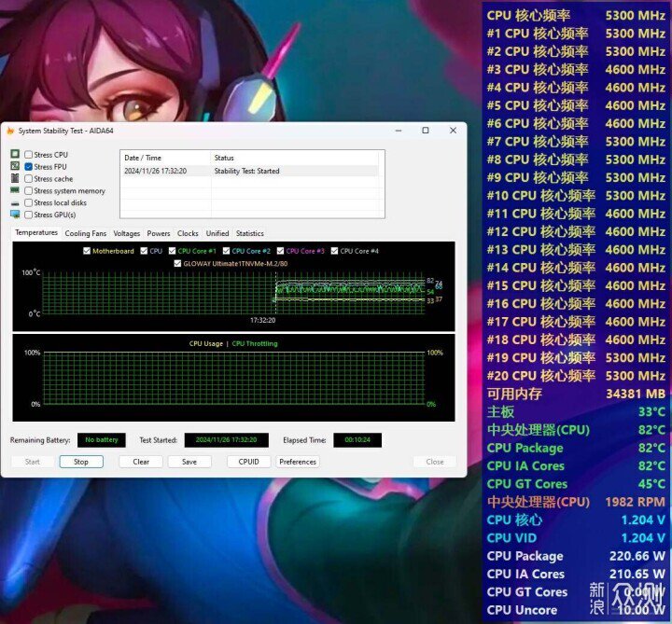Minimize the System Stability Test window
The width and height of the screenshot is (672, 624).
(399, 131)
